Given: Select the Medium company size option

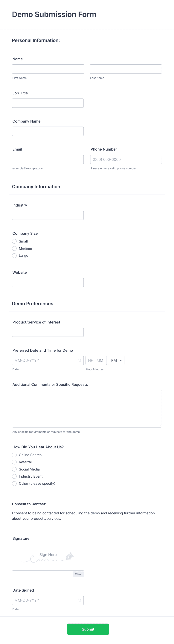Looking at the screenshot, I should (x=14, y=248).
